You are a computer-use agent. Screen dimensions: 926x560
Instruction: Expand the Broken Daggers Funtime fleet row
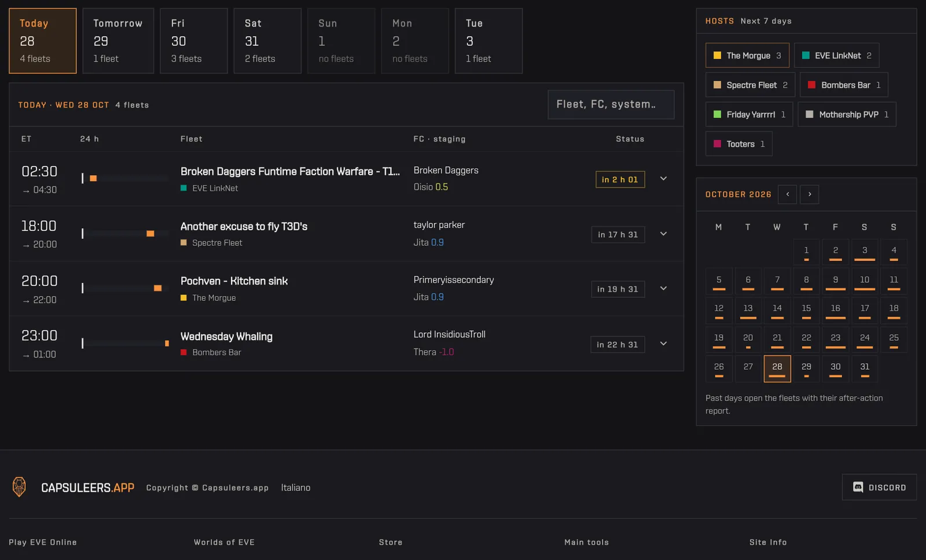point(663,179)
